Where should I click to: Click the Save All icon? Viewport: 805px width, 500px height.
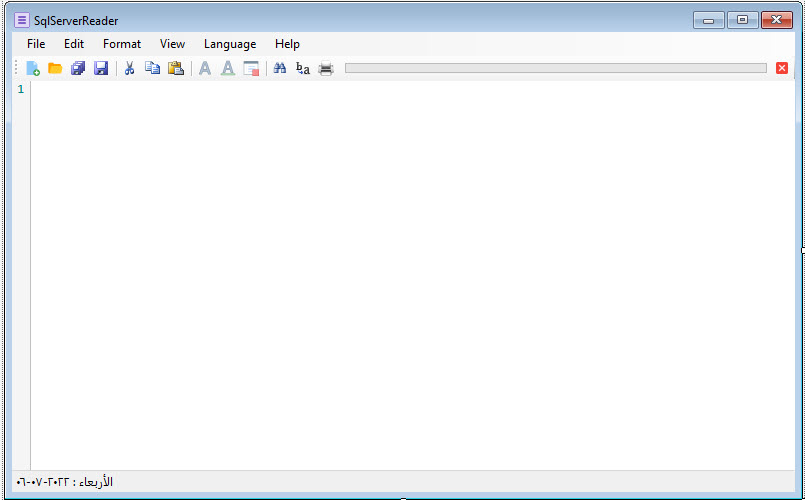click(x=78, y=69)
